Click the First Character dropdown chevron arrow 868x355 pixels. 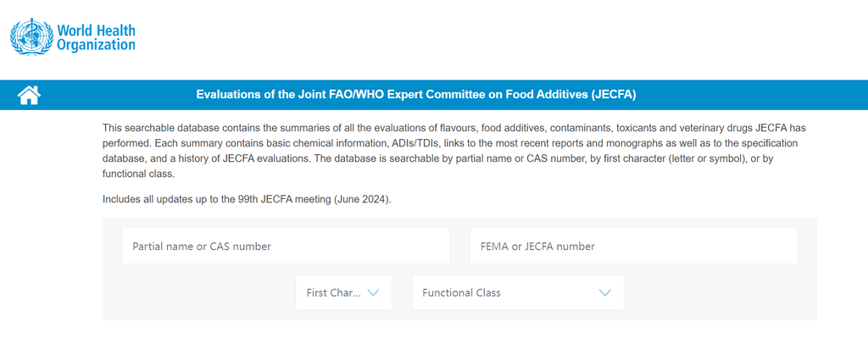[373, 292]
